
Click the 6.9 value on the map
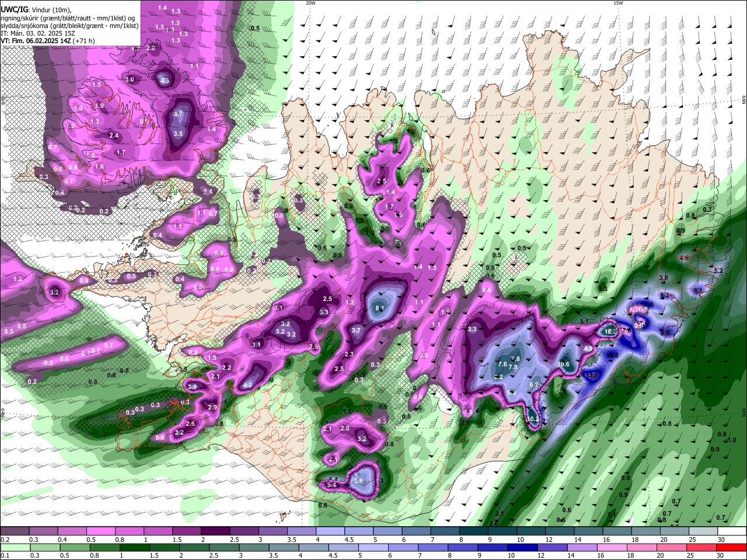point(534,385)
